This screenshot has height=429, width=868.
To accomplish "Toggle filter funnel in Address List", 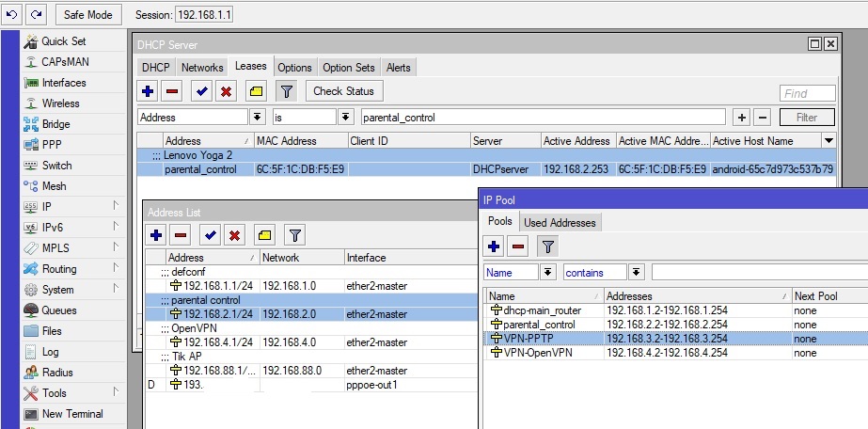I will tap(295, 236).
